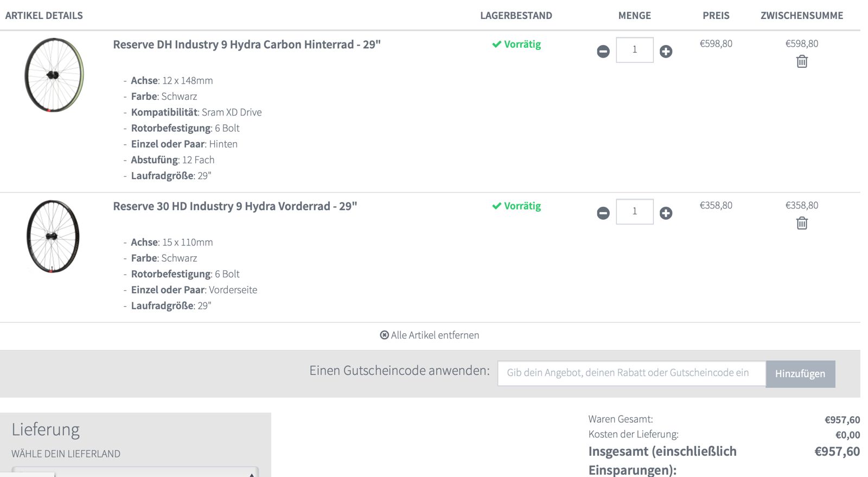The height and width of the screenshot is (477, 868).
Task: Click the Lieferung section heading
Action: pyautogui.click(x=46, y=430)
